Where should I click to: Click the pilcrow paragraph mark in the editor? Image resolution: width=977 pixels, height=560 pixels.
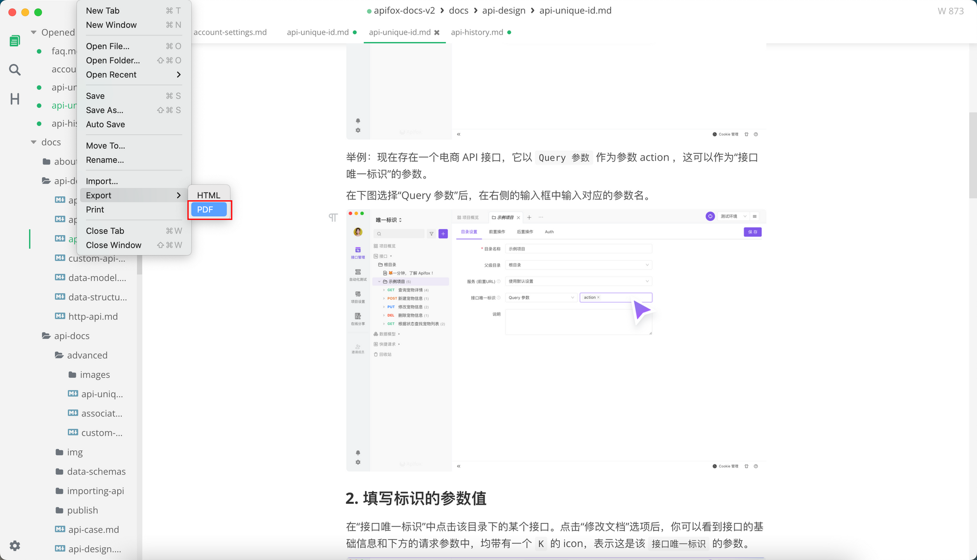333,217
